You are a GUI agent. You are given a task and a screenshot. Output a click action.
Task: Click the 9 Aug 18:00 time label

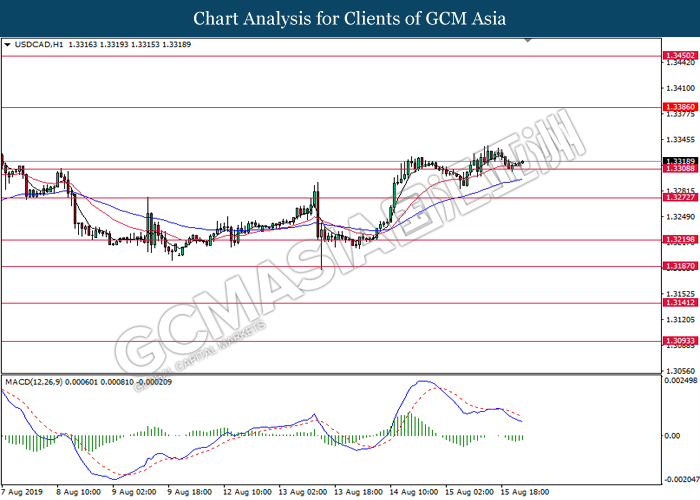pos(190,492)
